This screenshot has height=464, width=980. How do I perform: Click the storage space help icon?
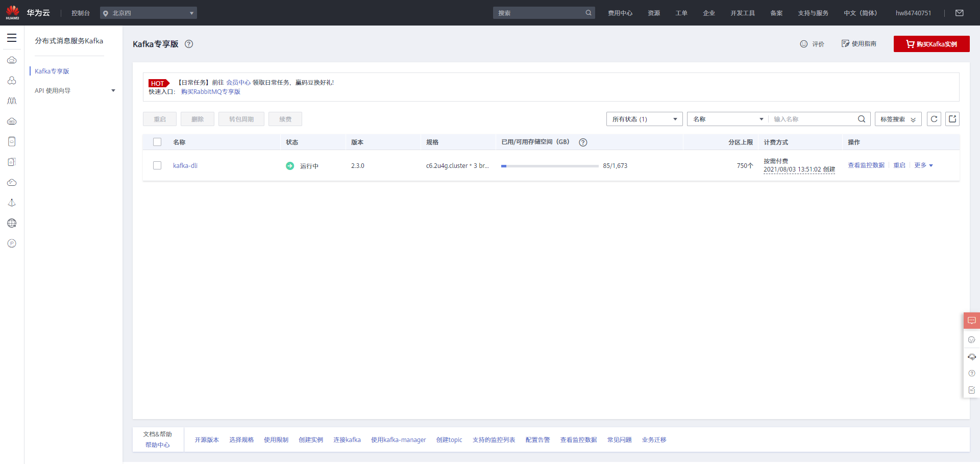pos(583,142)
